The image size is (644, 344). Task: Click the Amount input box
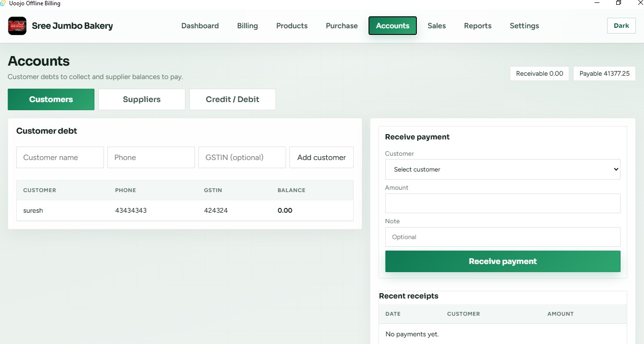pyautogui.click(x=503, y=204)
